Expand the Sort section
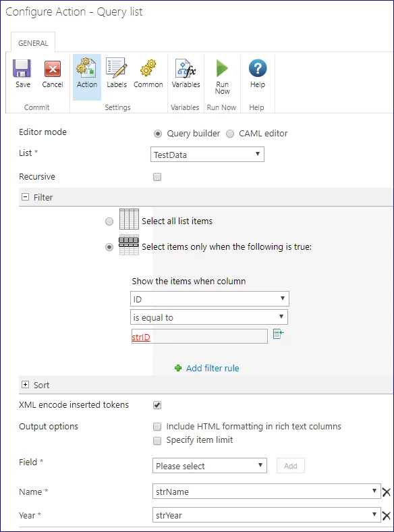394x532 pixels. point(25,385)
